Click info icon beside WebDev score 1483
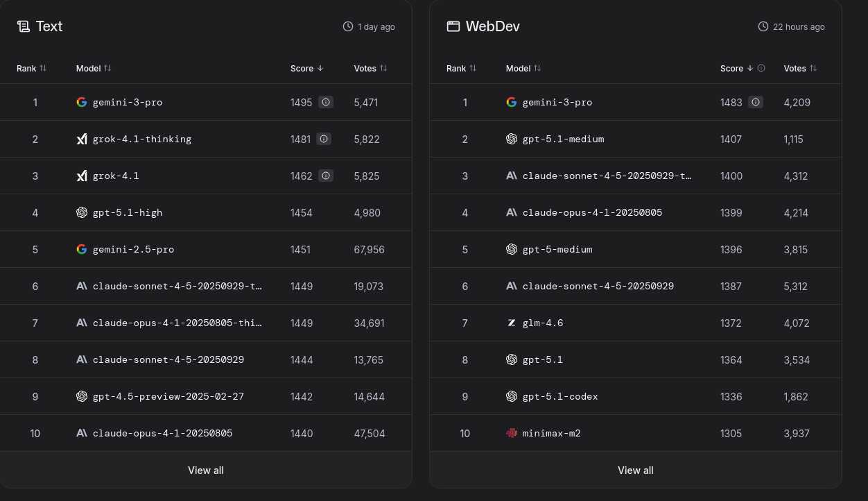This screenshot has width=868, height=501. 756,102
